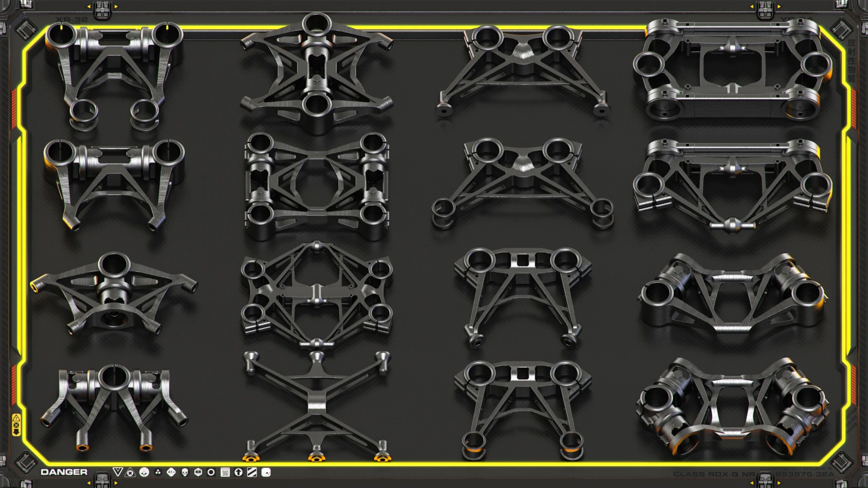The height and width of the screenshot is (488, 868).
Task: Click the left yellow arrow by bottom-left latch
Action: pyautogui.click(x=89, y=483)
